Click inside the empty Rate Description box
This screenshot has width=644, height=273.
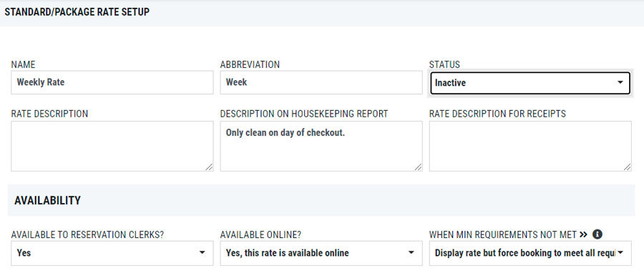112,146
